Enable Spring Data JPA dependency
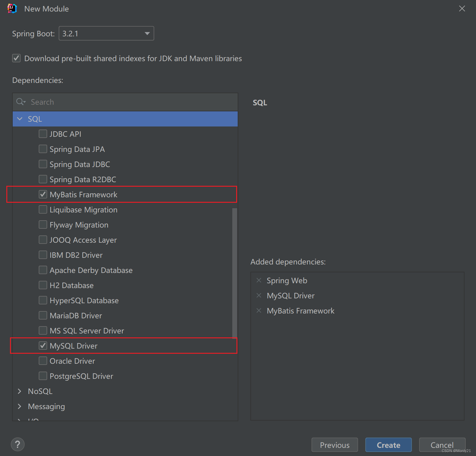Image resolution: width=476 pixels, height=456 pixels. point(43,149)
